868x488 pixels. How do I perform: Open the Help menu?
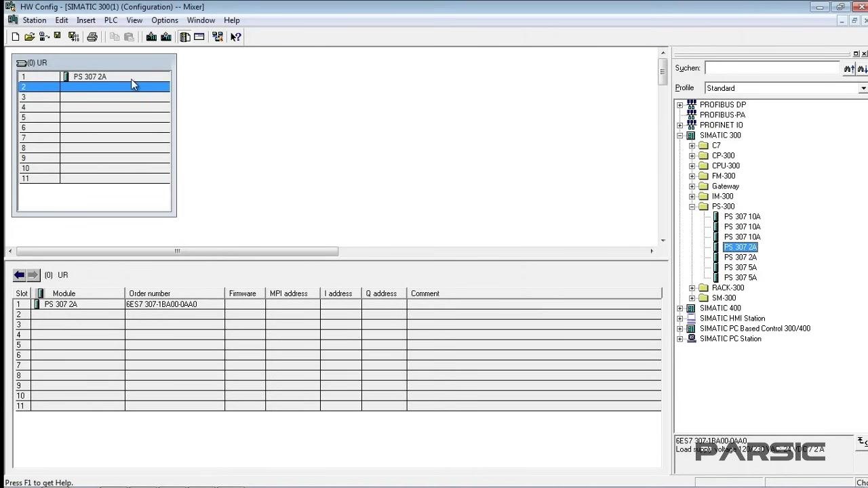[232, 20]
